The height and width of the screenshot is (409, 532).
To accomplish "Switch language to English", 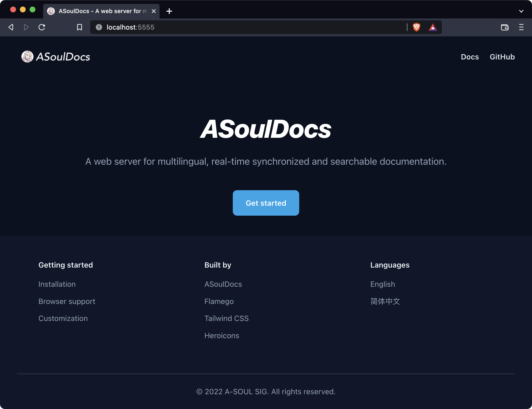I will click(383, 284).
